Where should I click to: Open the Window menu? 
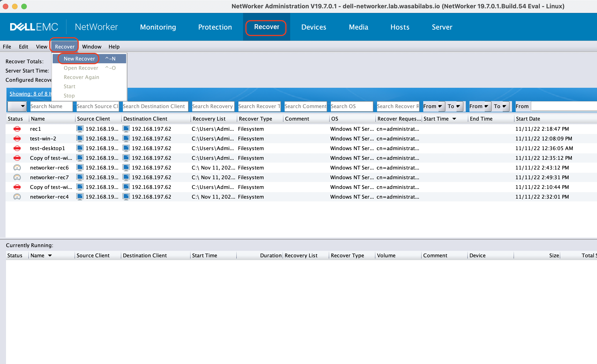pyautogui.click(x=91, y=46)
